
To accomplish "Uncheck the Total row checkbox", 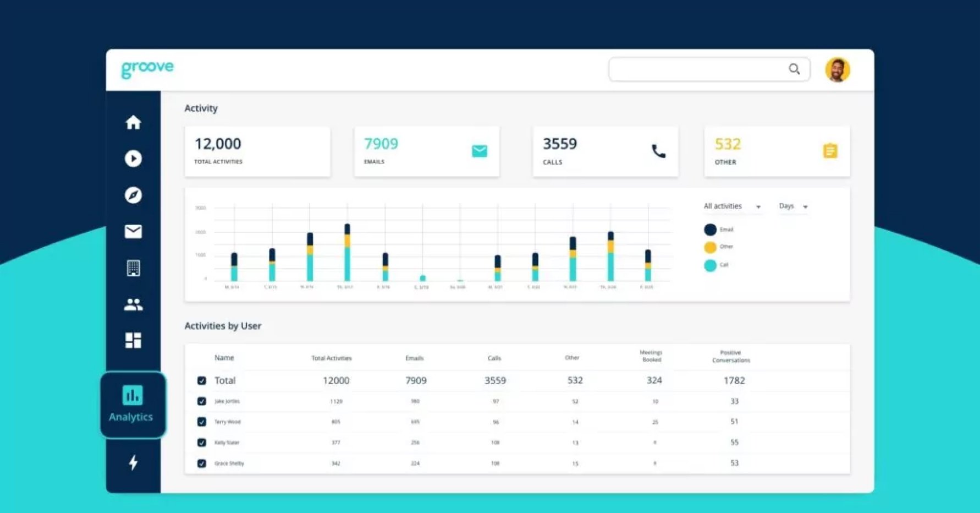I will click(202, 380).
